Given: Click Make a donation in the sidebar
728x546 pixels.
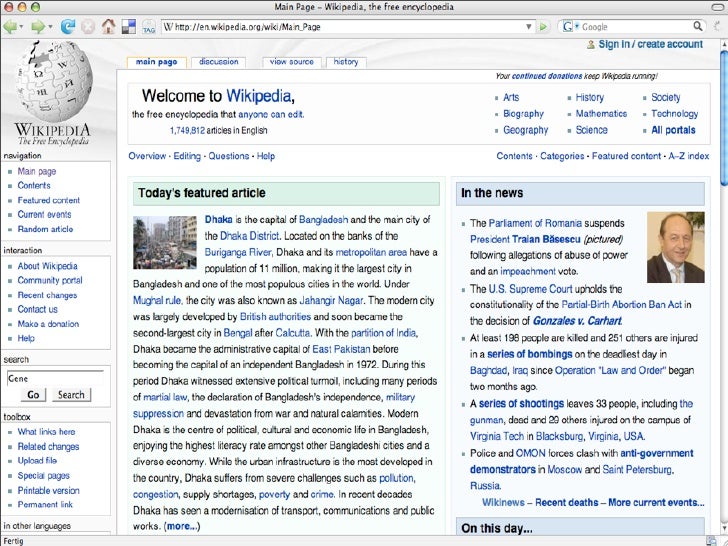Looking at the screenshot, I should (x=48, y=324).
